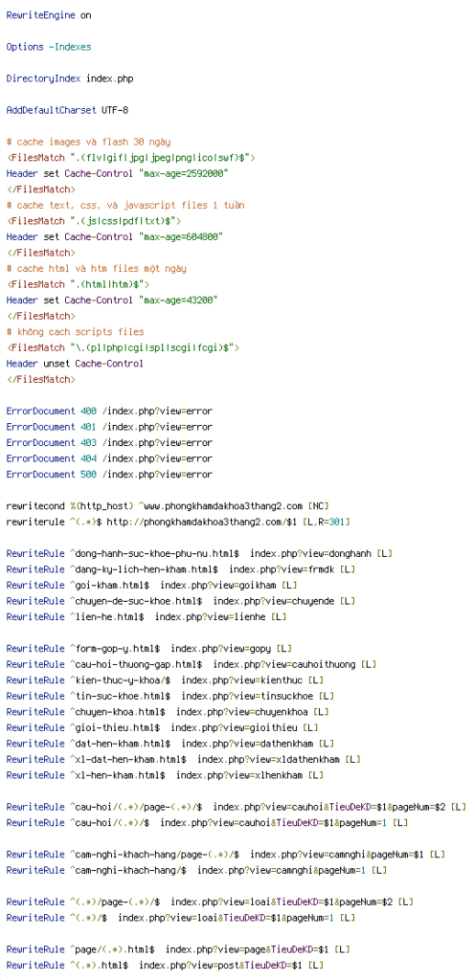Click rule for dat-hen-kham.html with view=dathenkham
474x980 pixels.
(x=170, y=744)
